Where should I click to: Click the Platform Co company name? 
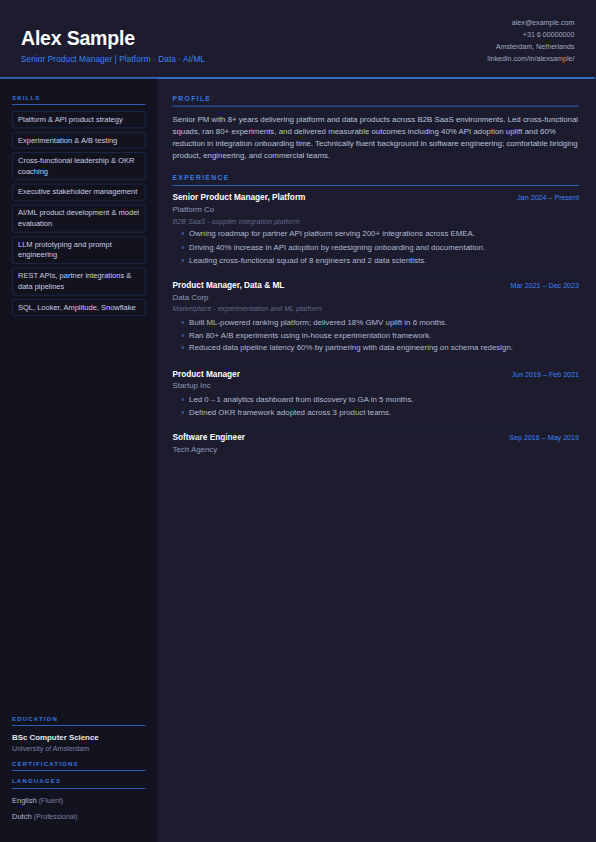(x=193, y=209)
